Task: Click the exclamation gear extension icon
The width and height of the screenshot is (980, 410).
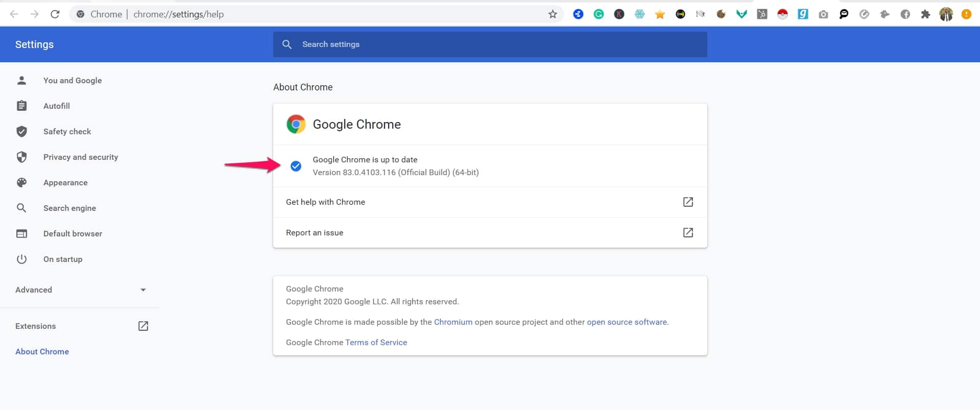Action: (701, 14)
